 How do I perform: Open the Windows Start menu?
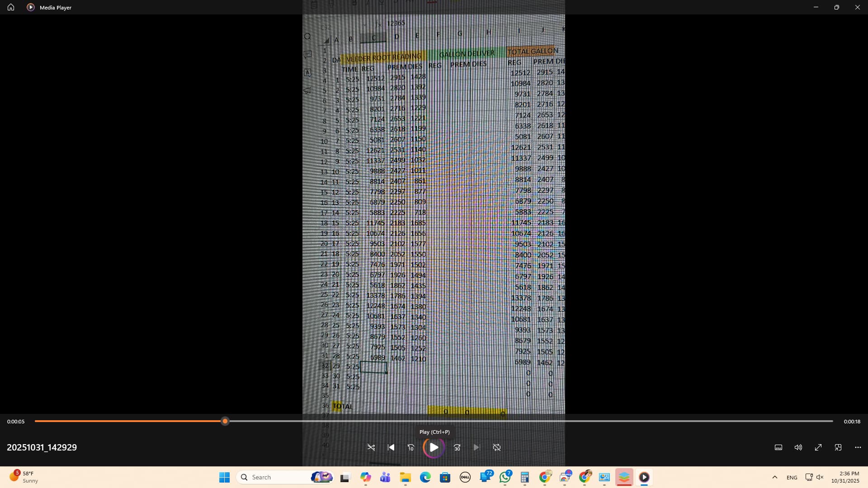(224, 477)
